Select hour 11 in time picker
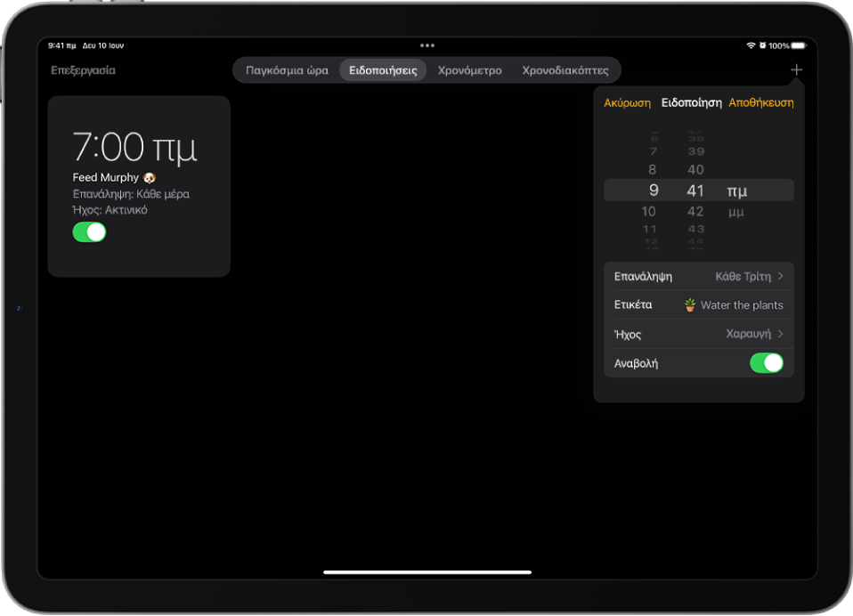853x616 pixels. 649,229
